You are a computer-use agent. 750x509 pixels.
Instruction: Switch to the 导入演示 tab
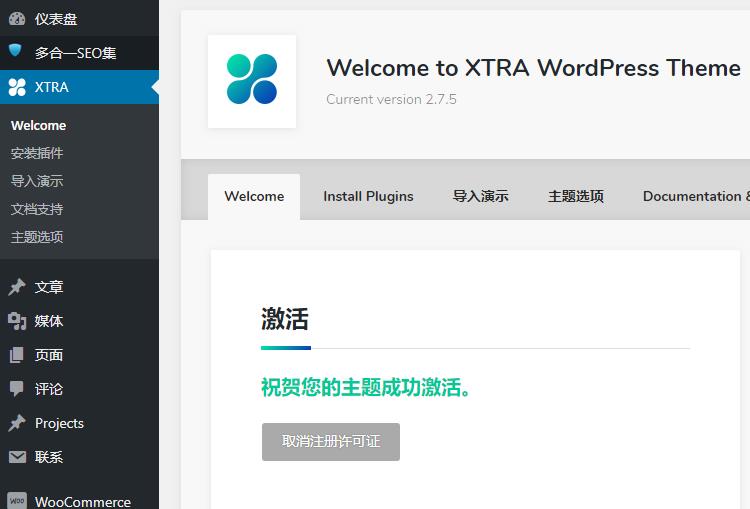(x=480, y=196)
